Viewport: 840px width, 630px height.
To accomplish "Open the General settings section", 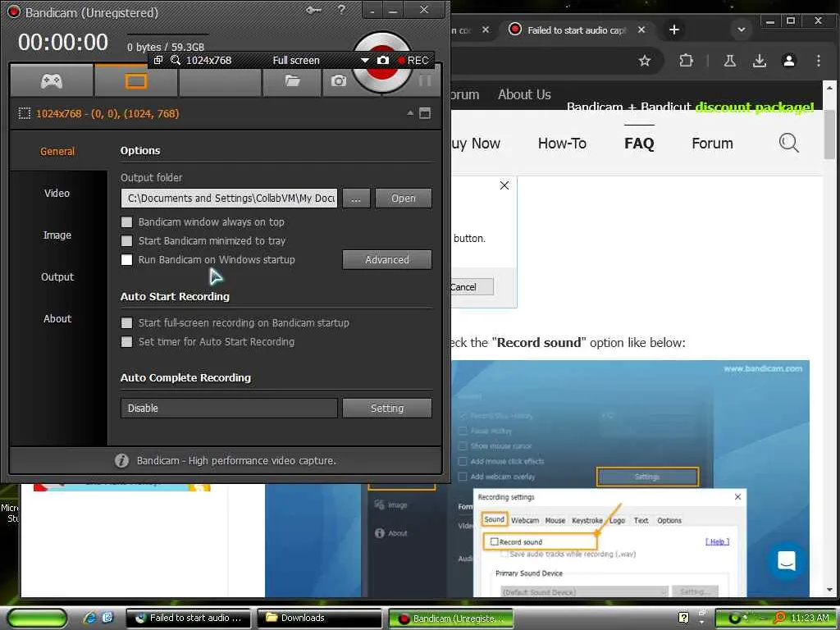I will pyautogui.click(x=57, y=151).
